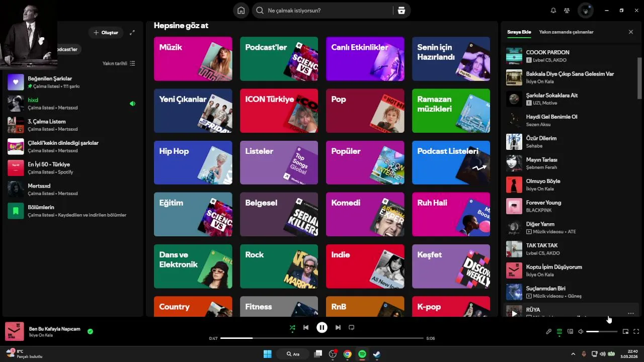Image resolution: width=644 pixels, height=362 pixels.
Task: Open the notifications bell
Action: click(x=553, y=11)
